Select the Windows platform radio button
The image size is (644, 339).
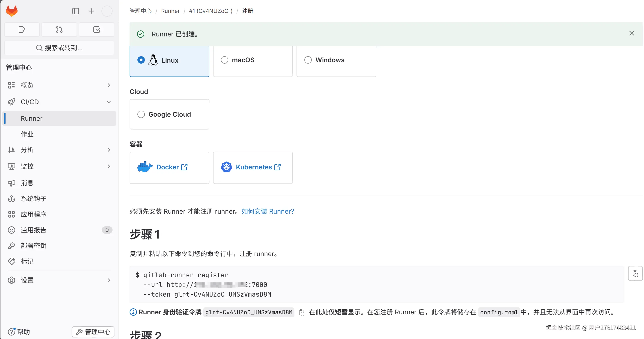point(308,60)
